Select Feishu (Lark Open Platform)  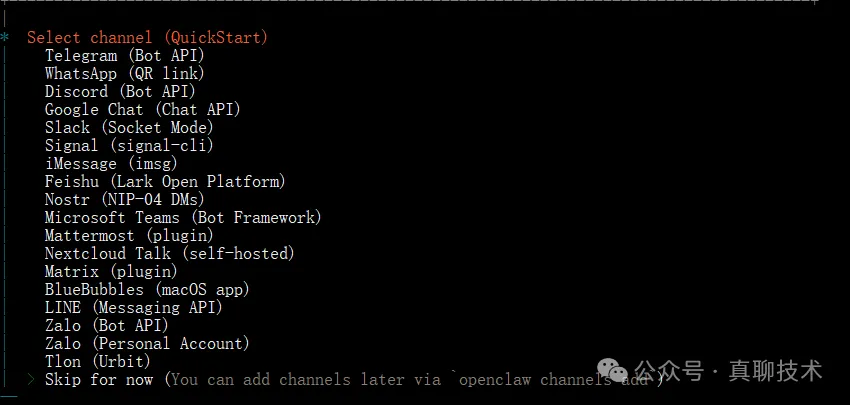pyautogui.click(x=165, y=182)
